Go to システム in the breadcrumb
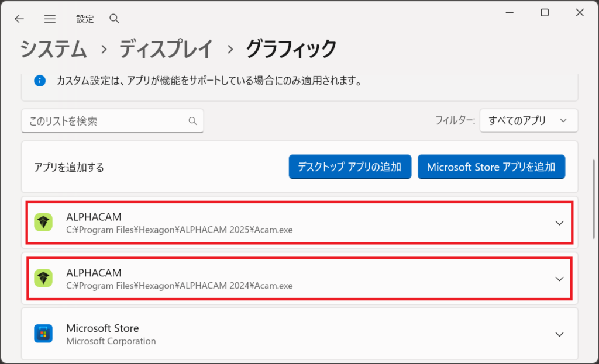 pos(54,49)
